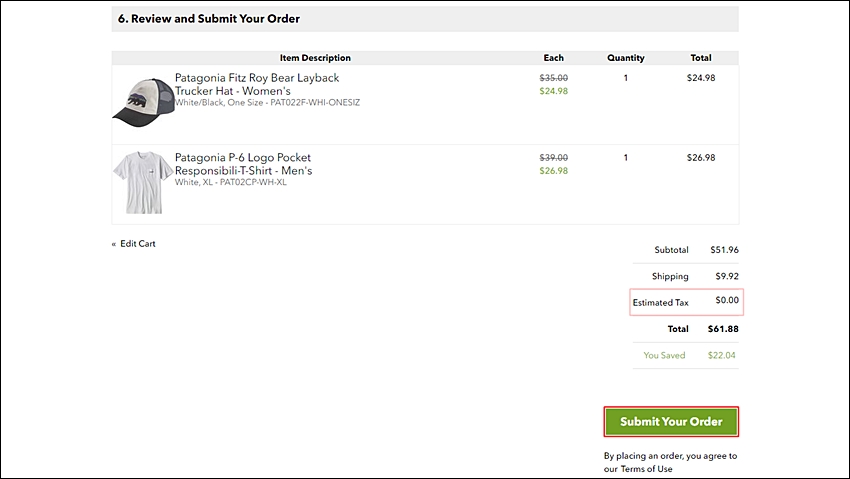Select the Patagonia P-6 Logo Pocket Responsibili-T-Shirt title

coord(243,164)
